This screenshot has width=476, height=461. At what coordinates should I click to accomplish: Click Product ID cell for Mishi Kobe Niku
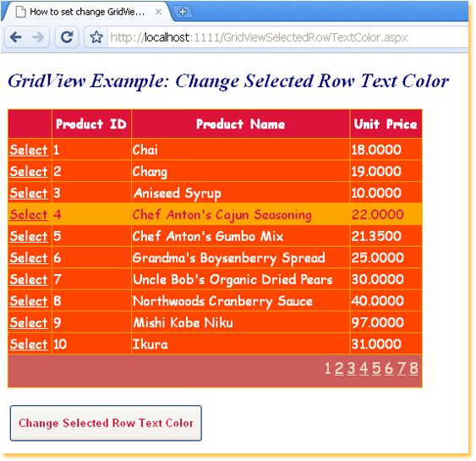91,322
